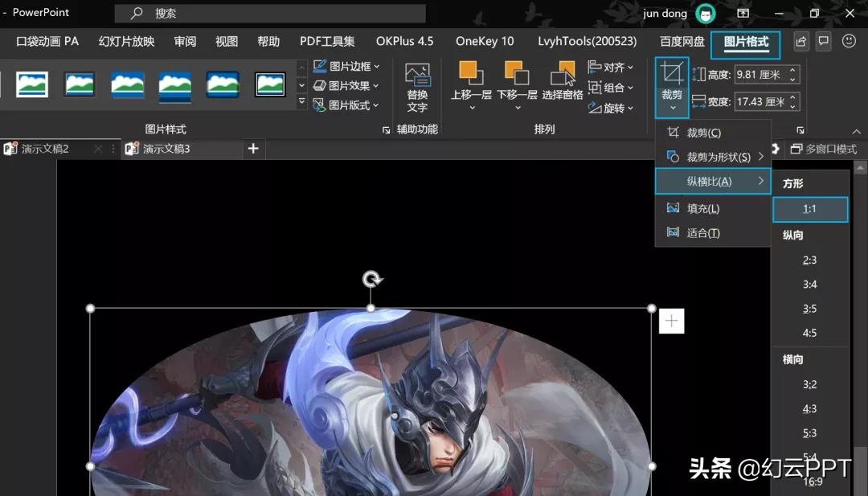Viewport: 868px width, 496px height.
Task: Click the rotation handle above the picture
Action: coord(371,279)
